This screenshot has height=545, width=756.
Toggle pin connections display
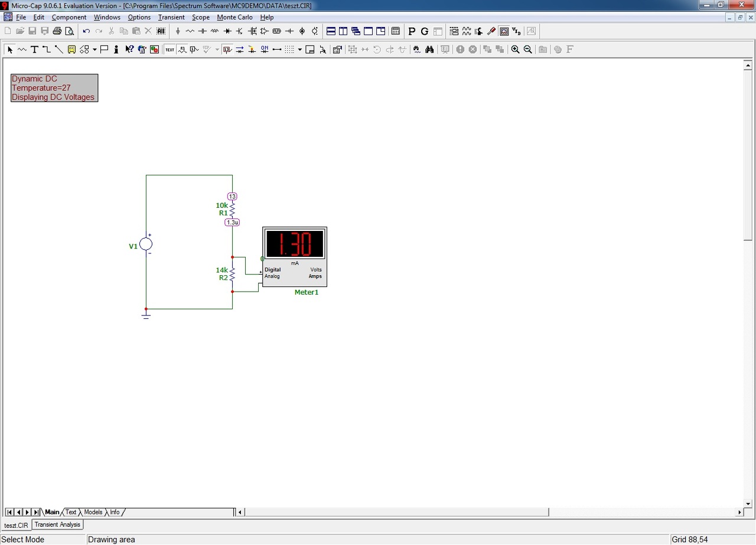(276, 50)
